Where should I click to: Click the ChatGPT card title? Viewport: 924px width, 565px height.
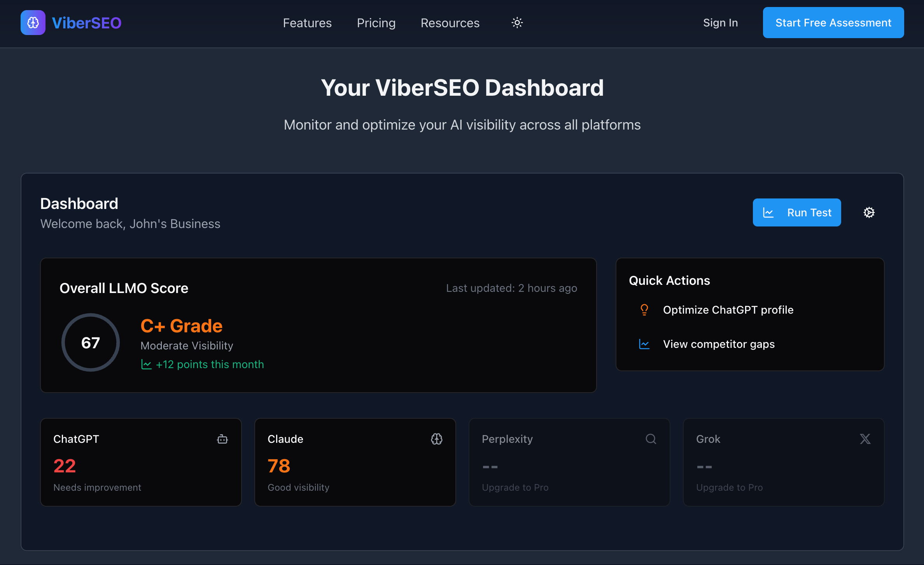76,439
